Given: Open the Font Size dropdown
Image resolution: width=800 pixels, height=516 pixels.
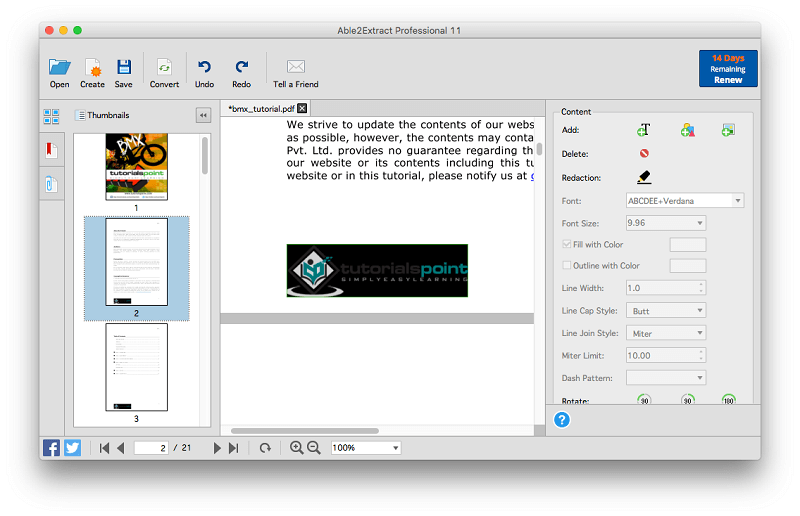Looking at the screenshot, I should pos(666,223).
